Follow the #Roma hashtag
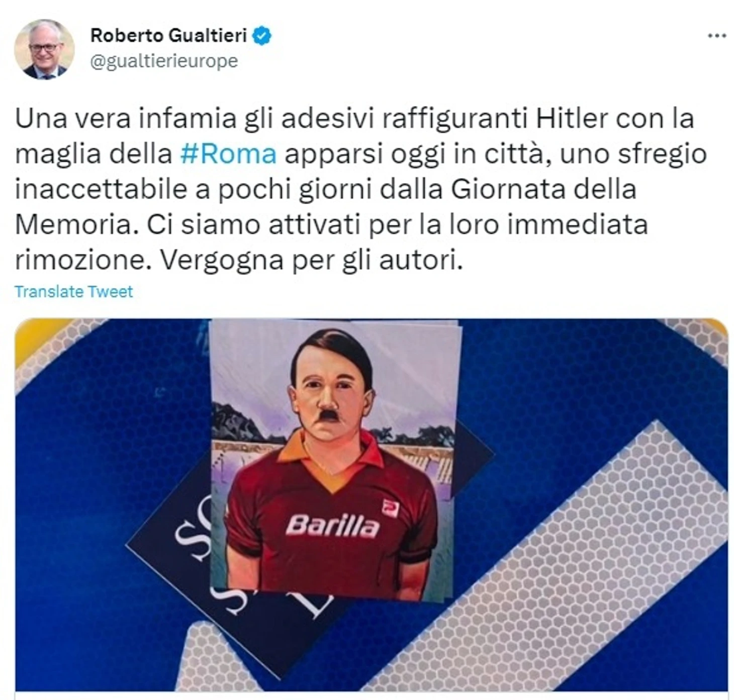The height and width of the screenshot is (700, 734). (228, 154)
